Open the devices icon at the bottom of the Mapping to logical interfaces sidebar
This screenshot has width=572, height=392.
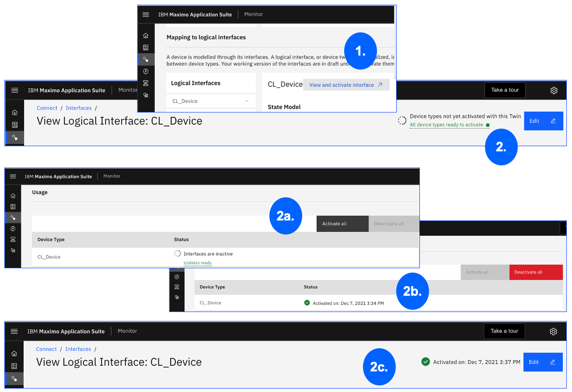[146, 95]
